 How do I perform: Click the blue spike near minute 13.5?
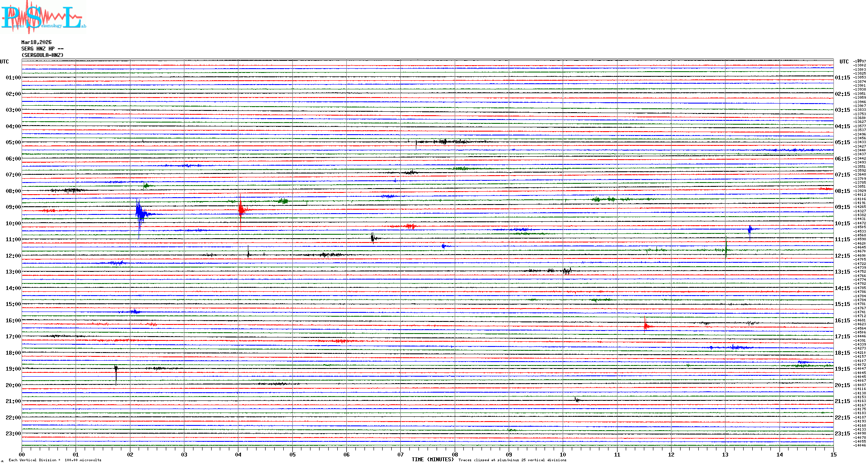[750, 230]
